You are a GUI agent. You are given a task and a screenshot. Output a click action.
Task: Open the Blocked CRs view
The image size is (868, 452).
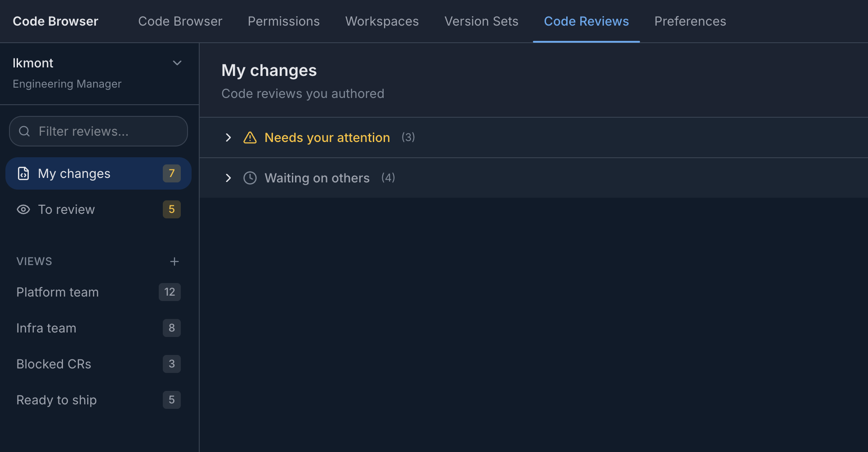[x=54, y=364]
